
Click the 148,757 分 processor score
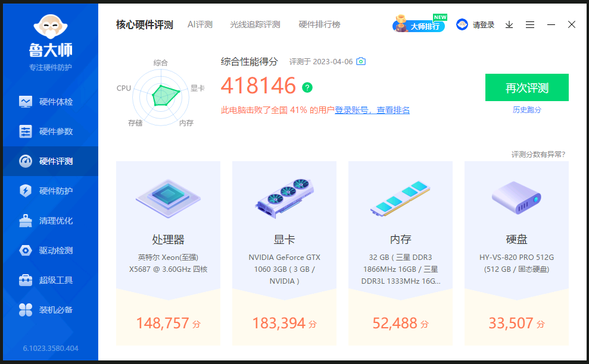169,323
